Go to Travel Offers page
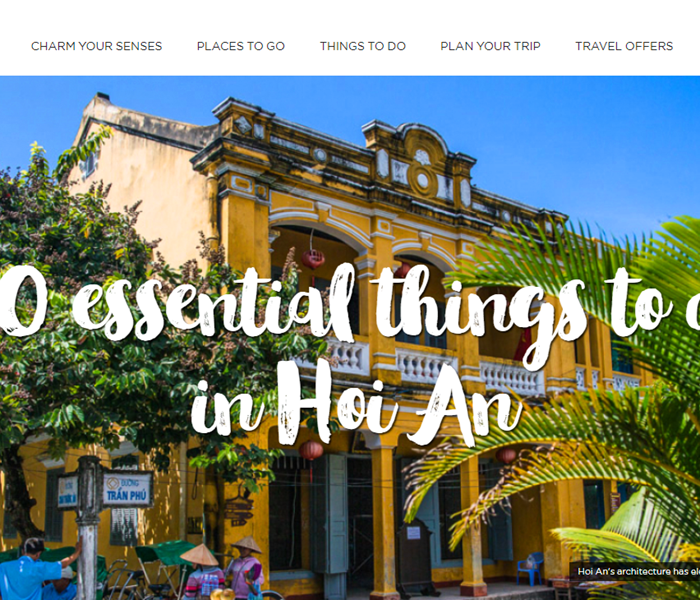The height and width of the screenshot is (600, 700). [624, 46]
